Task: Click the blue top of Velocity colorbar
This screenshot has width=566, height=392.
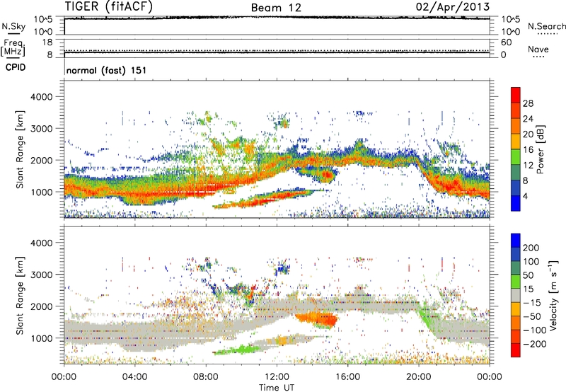Action: [x=516, y=241]
